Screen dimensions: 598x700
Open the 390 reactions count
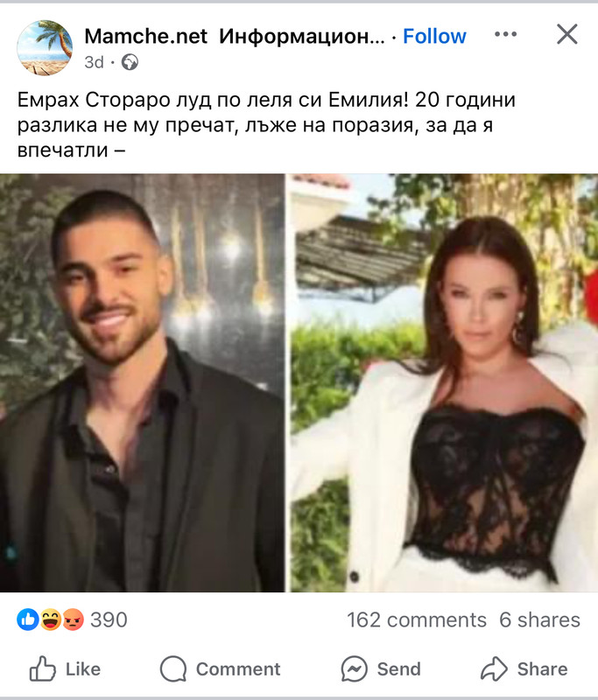(x=109, y=619)
